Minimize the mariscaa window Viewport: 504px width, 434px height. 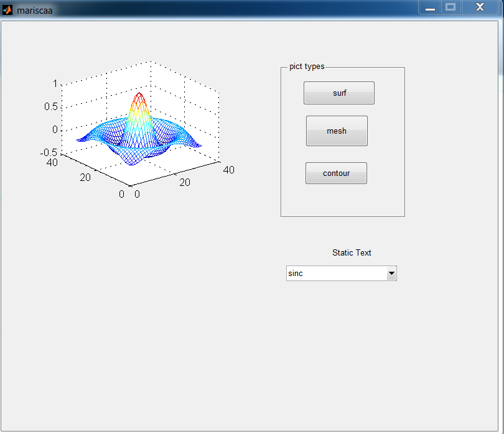[429, 7]
